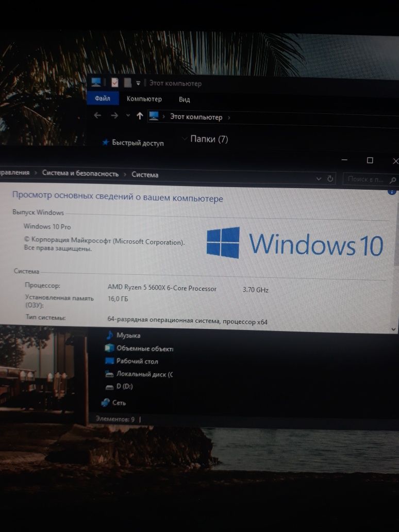Collapse the Папки (7) group chevron
Image resolution: width=399 pixels, height=532 pixels.
[x=185, y=139]
